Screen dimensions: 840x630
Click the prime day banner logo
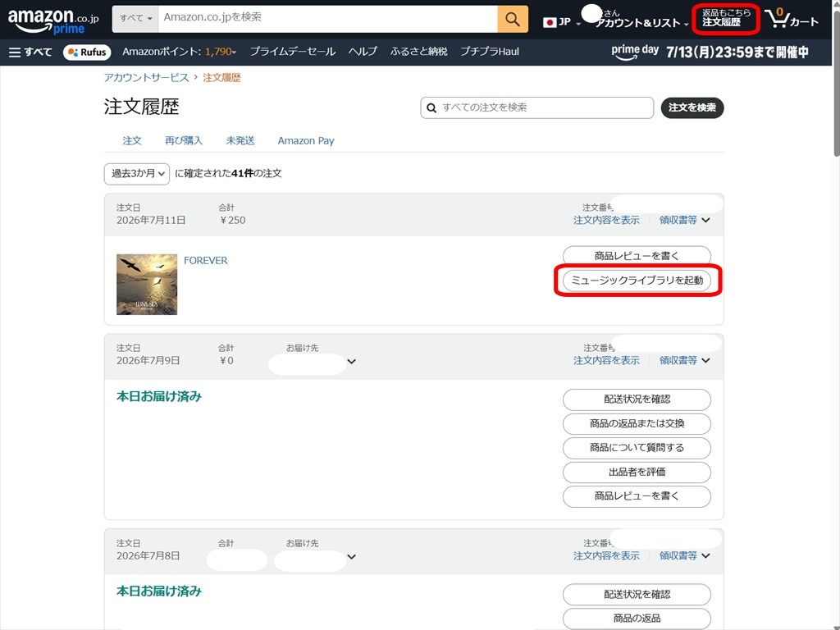pyautogui.click(x=635, y=52)
